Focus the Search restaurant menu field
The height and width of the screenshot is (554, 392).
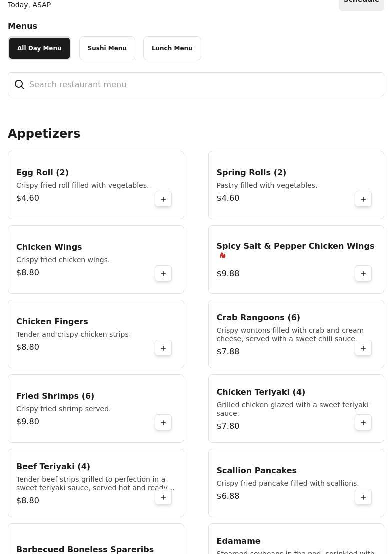click(200, 85)
